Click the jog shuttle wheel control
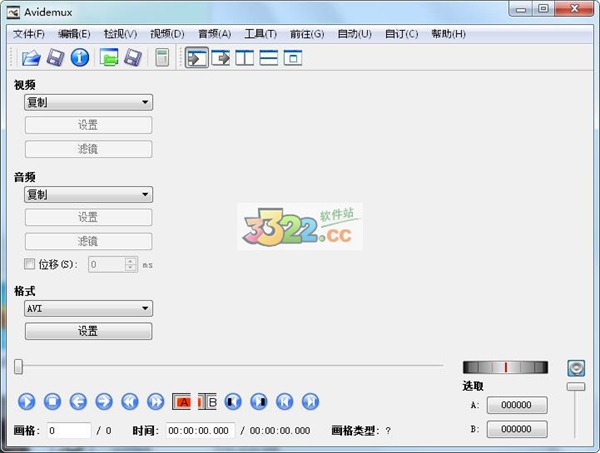 tap(505, 367)
